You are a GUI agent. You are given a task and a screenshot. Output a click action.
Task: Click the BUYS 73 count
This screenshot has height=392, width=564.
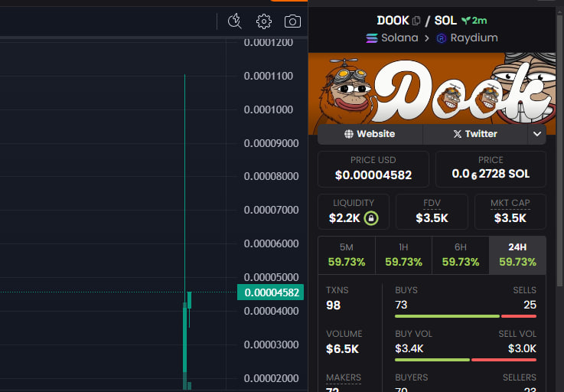point(401,305)
